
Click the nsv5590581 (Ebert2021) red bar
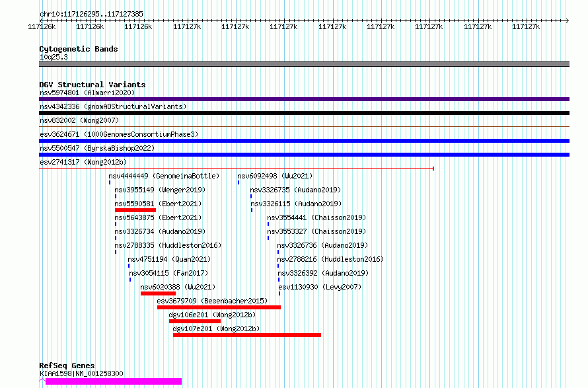point(135,210)
